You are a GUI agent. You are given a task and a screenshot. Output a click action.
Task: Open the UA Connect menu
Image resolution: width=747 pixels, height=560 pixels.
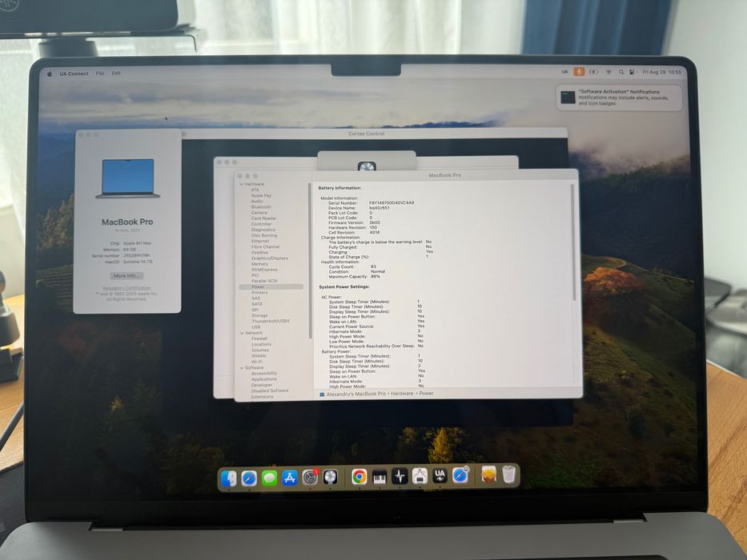[x=74, y=74]
